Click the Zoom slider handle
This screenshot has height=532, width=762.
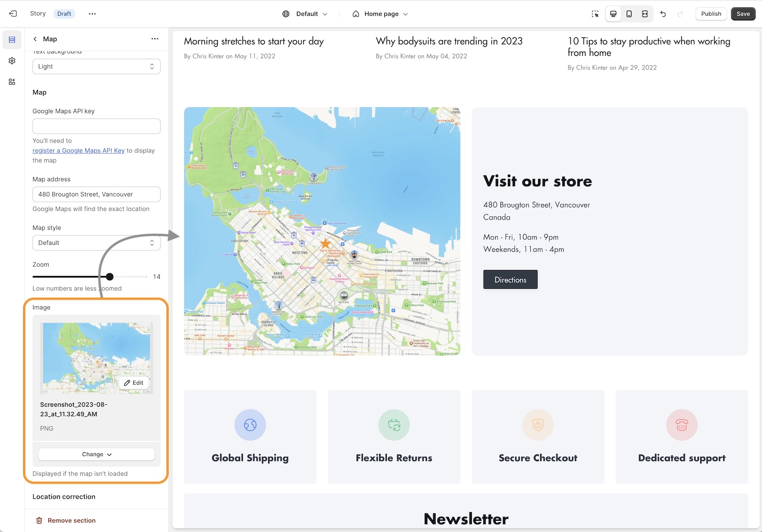109,277
